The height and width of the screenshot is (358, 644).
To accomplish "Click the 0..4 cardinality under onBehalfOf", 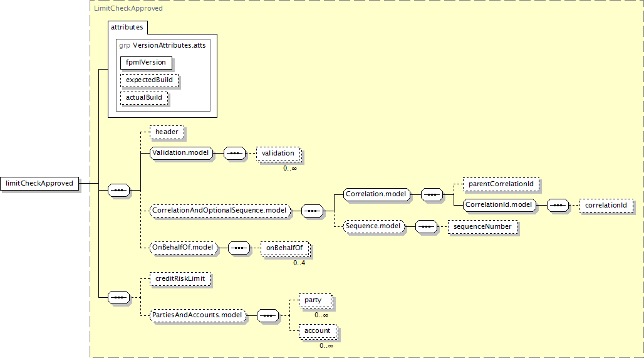I will pyautogui.click(x=299, y=263).
